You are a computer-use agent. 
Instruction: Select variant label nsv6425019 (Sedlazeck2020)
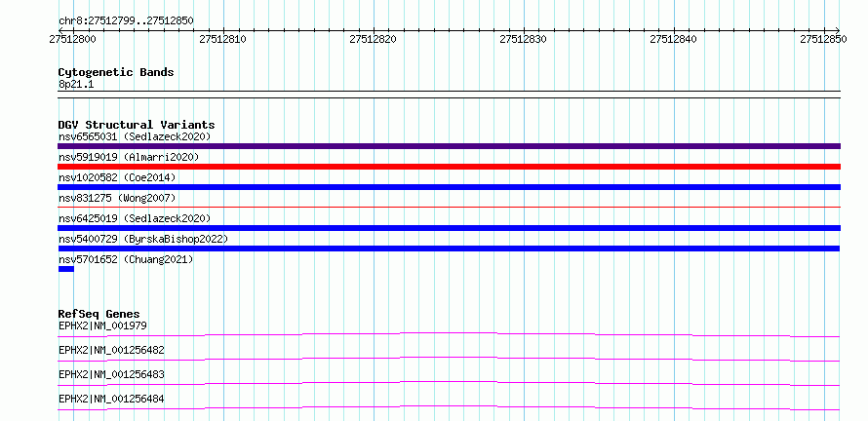(x=135, y=218)
